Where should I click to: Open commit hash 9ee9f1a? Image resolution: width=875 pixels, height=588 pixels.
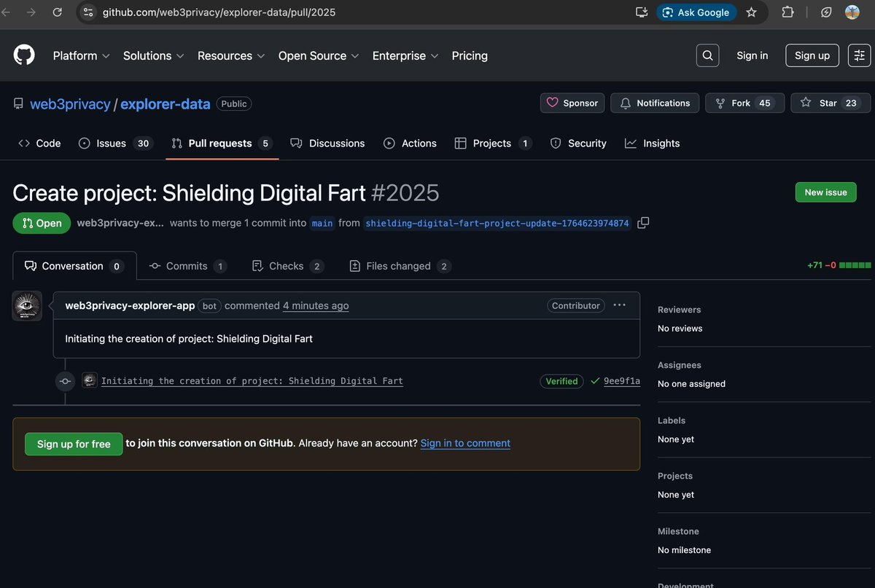622,381
